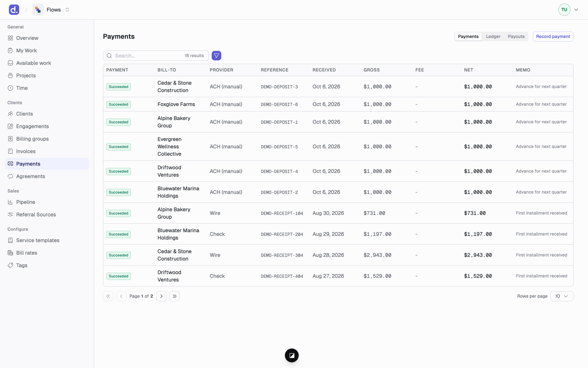Open the TU user account menu

pyautogui.click(x=568, y=10)
